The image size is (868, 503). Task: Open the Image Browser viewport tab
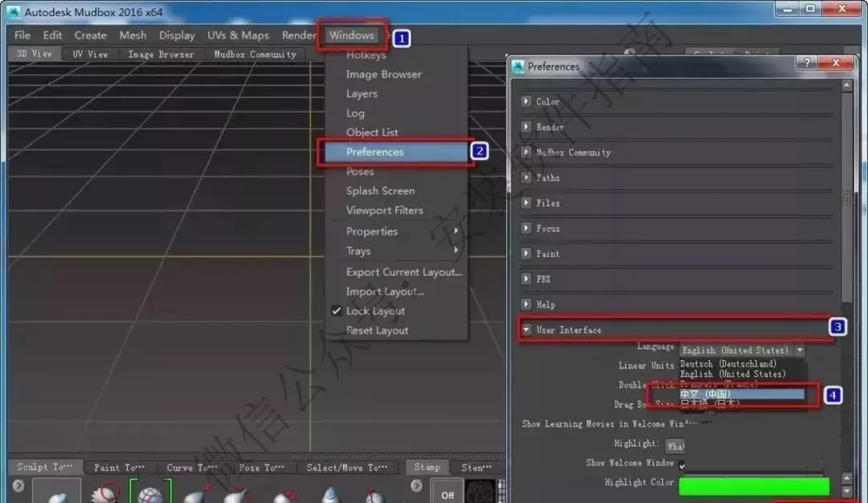(161, 54)
